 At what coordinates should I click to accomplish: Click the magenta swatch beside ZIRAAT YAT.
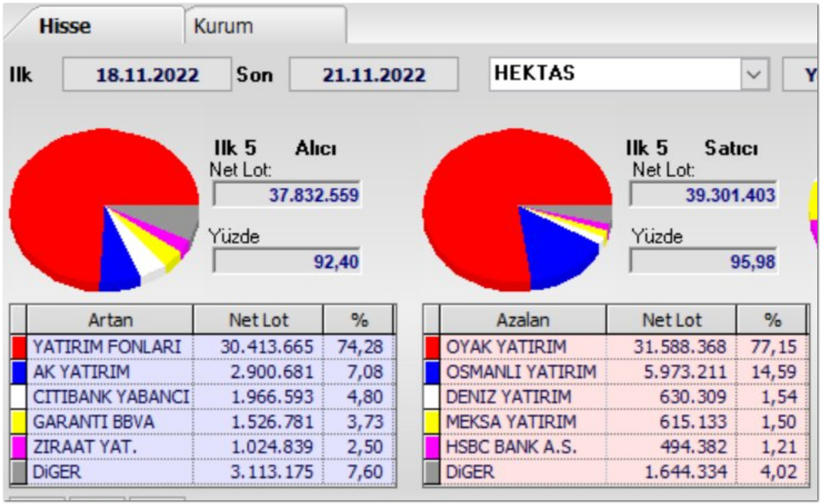[19, 447]
